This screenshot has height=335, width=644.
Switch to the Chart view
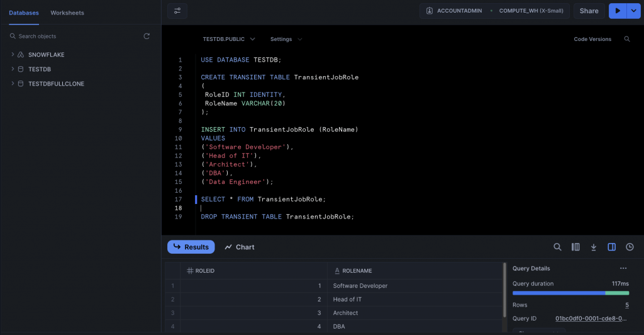[x=240, y=247]
